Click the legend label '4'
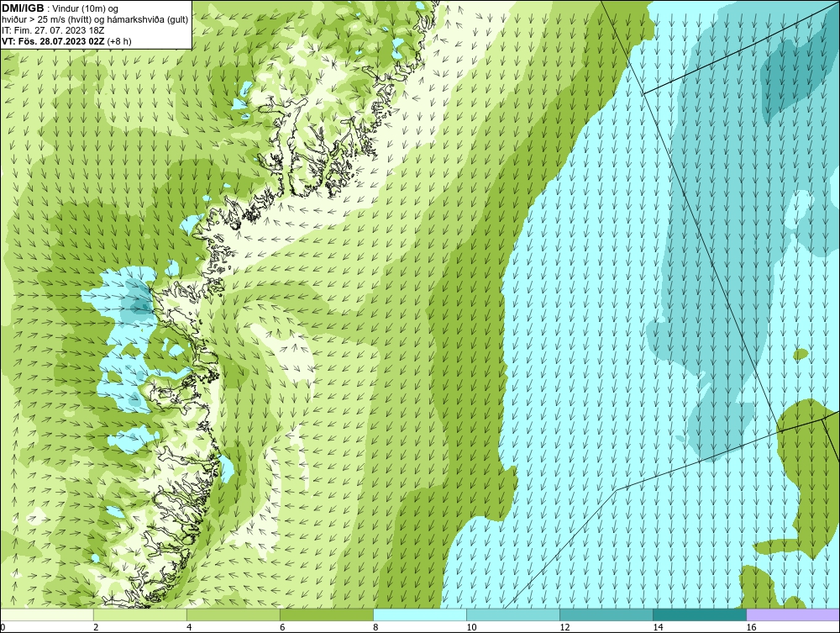The height and width of the screenshot is (633, 840). point(189,627)
